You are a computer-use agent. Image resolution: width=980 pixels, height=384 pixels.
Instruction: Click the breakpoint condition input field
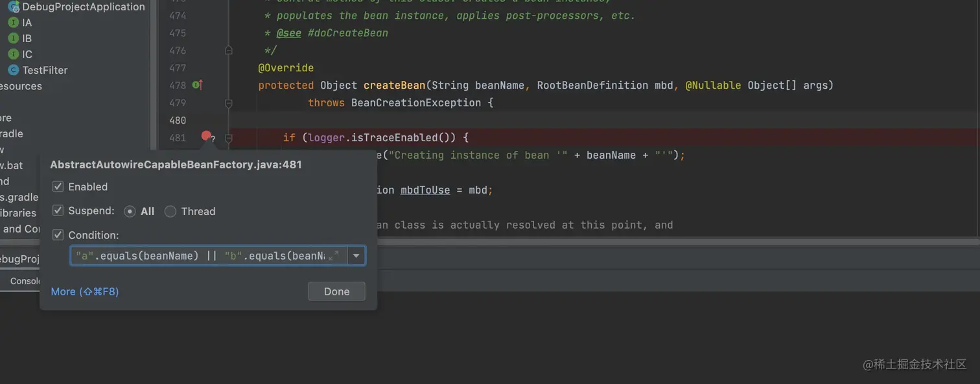(x=208, y=256)
